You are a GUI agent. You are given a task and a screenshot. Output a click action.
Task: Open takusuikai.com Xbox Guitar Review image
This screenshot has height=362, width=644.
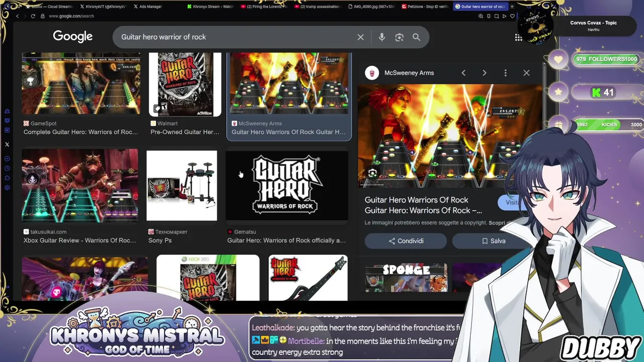[x=79, y=185]
